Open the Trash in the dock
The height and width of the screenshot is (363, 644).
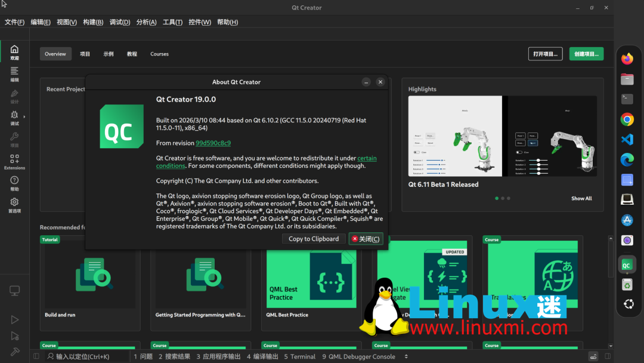(627, 284)
